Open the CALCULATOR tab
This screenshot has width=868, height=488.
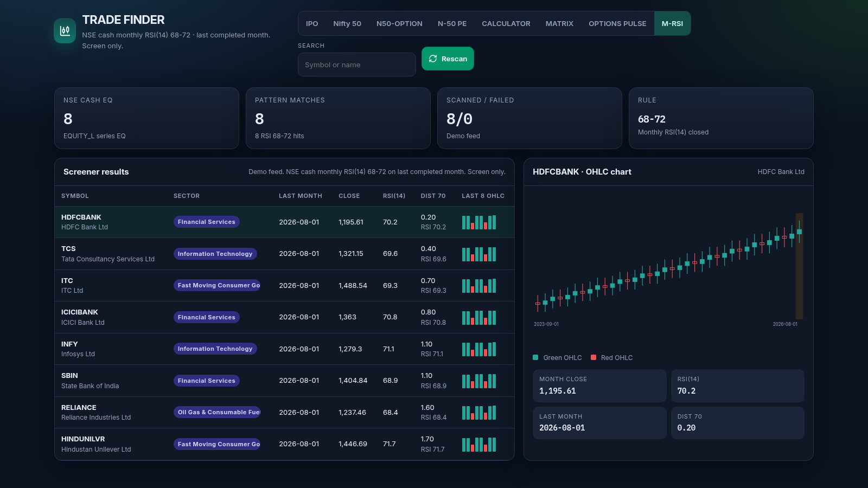(x=506, y=23)
